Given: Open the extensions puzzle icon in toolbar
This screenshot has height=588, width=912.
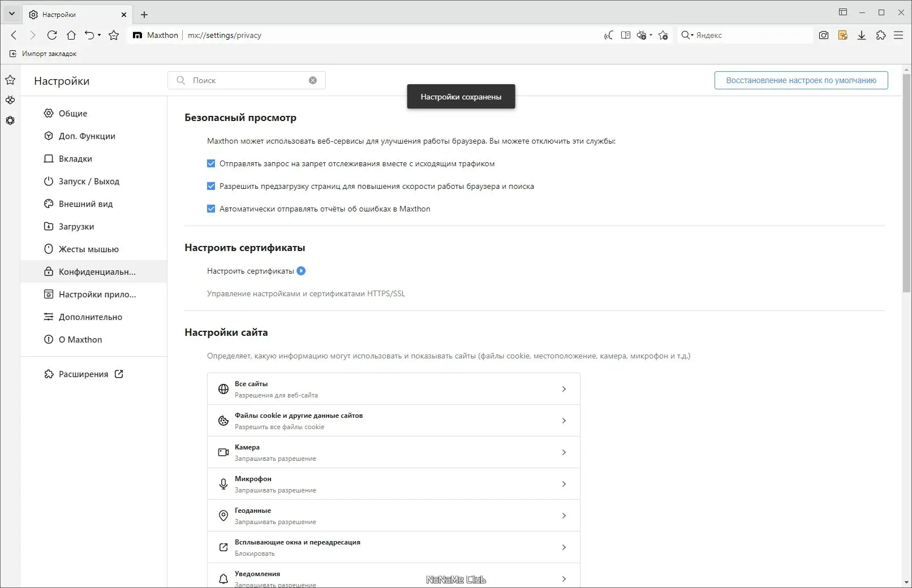Looking at the screenshot, I should pos(881,35).
